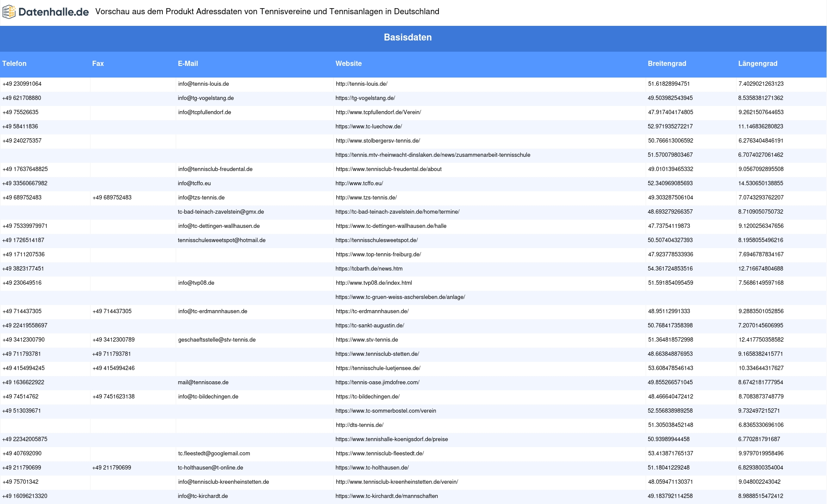Open website https://www.tennisclub-freudental.de/about

pyautogui.click(x=389, y=169)
